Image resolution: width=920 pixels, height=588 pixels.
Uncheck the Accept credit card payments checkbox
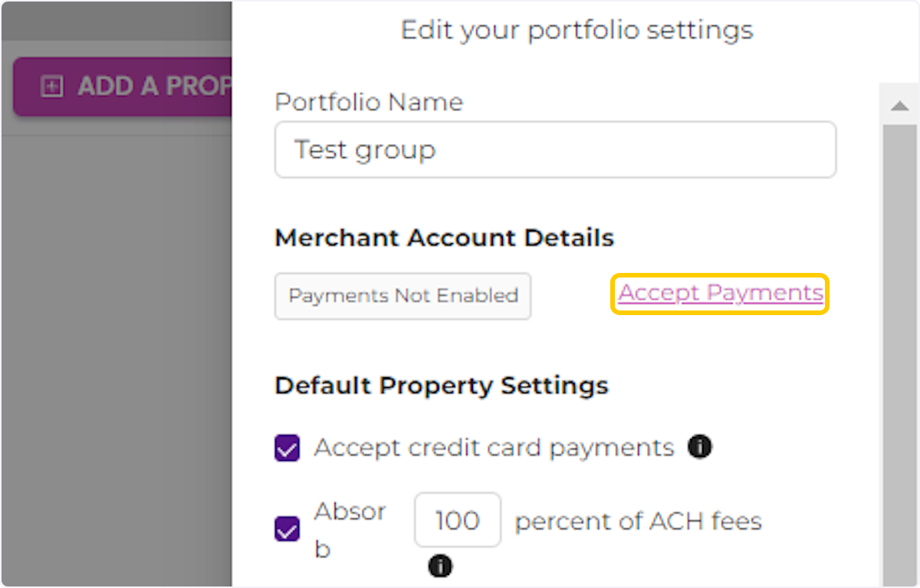pyautogui.click(x=287, y=448)
